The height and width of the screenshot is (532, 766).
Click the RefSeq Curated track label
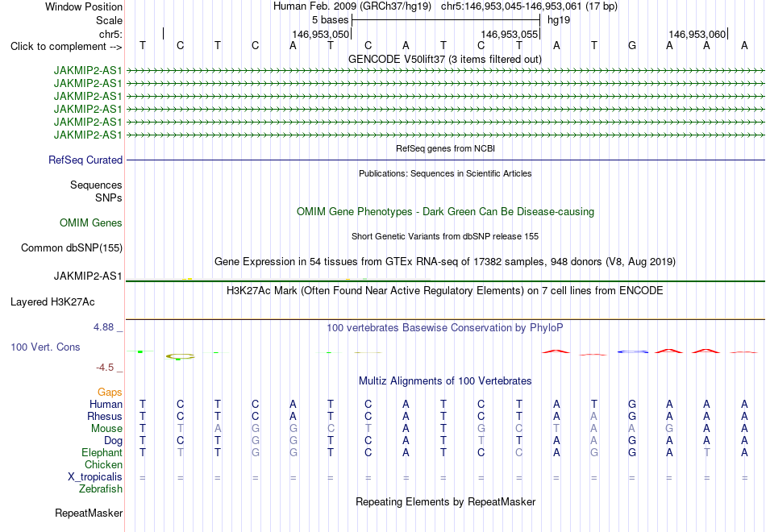(85, 160)
